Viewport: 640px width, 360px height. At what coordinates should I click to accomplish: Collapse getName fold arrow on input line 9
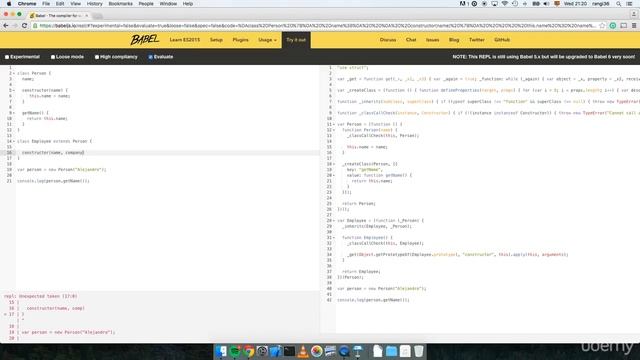(x=14, y=113)
